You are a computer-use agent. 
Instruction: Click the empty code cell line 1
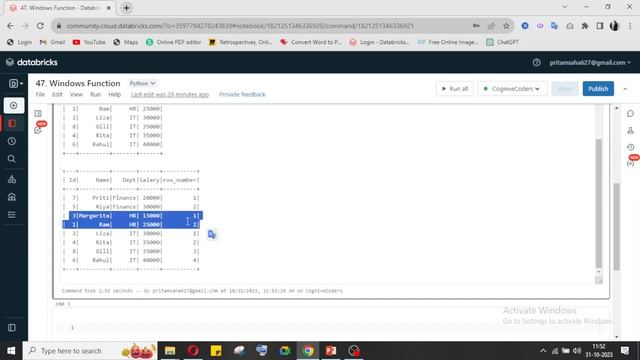point(331,327)
